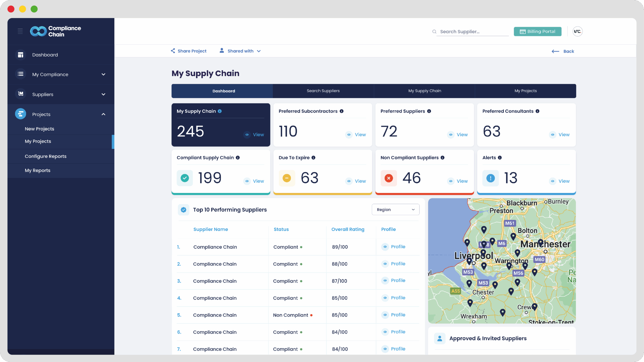Click the user avatar icon top right
Viewport: 644px width, 362px height.
[x=577, y=31]
